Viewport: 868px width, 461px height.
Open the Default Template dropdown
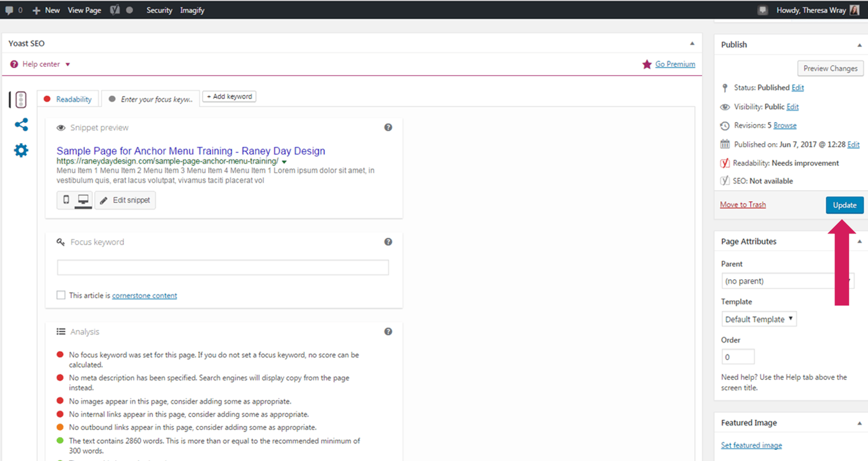(759, 319)
